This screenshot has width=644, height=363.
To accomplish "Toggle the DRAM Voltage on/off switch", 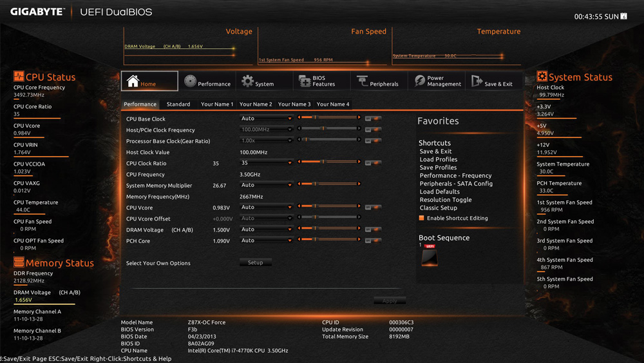I will point(373,230).
